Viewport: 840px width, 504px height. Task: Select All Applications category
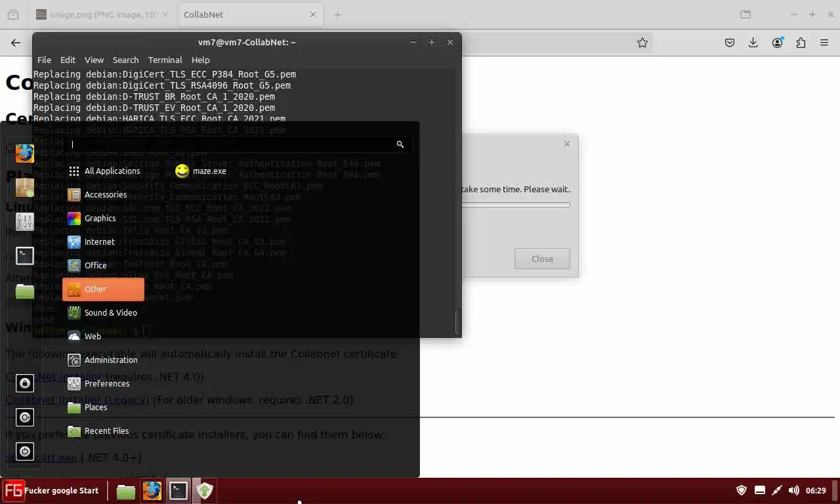(x=104, y=171)
